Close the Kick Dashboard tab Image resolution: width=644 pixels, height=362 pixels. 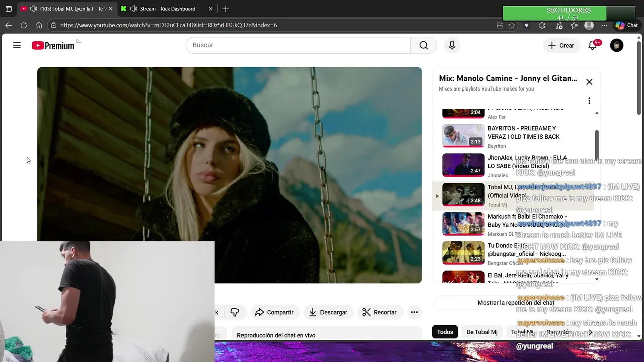(211, 9)
